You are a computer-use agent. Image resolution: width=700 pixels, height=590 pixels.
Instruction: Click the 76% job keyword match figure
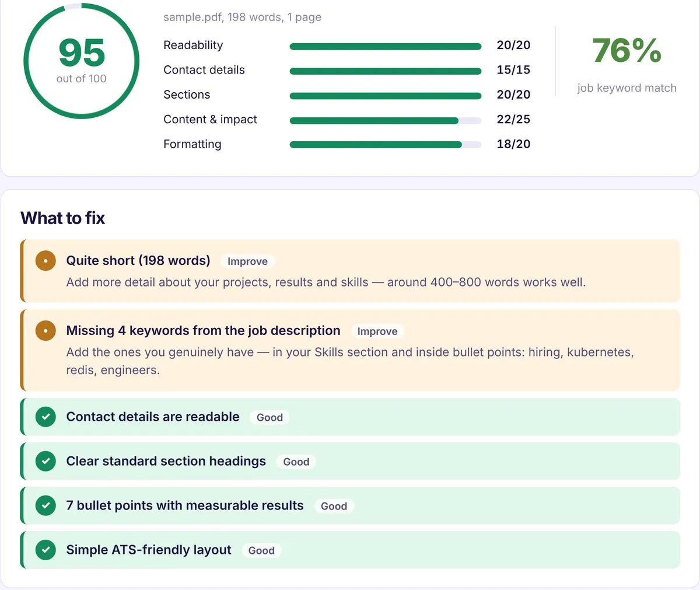(627, 51)
